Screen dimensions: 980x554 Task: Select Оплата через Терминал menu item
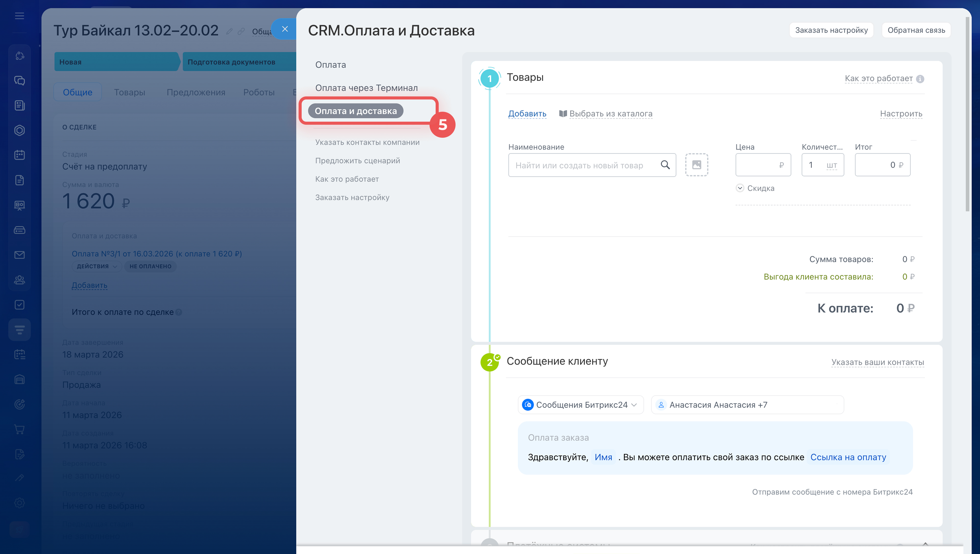(x=366, y=88)
